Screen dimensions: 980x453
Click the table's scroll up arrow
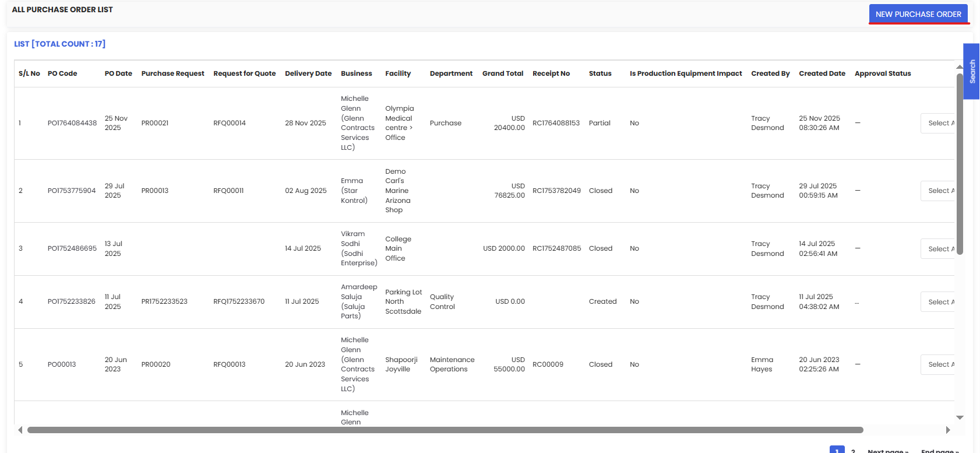pos(960,67)
